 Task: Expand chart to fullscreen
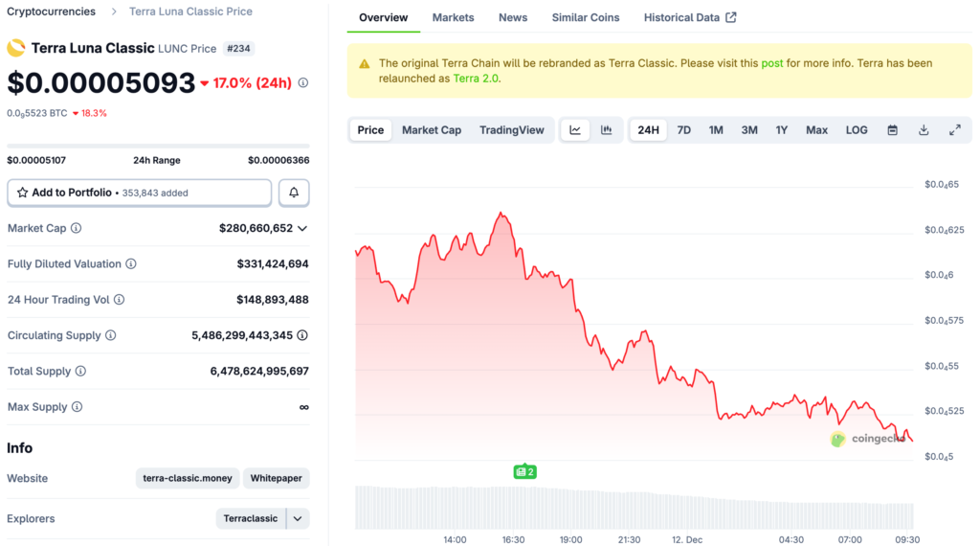coord(954,130)
